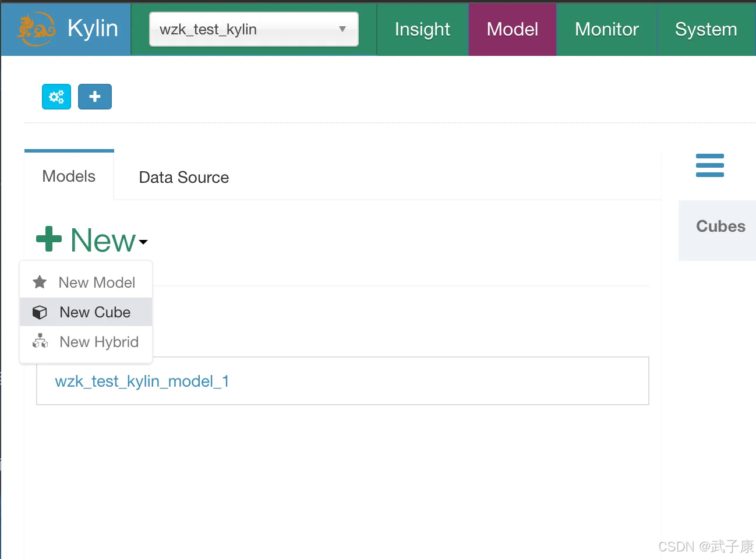The height and width of the screenshot is (559, 756).
Task: Click the project selector's down arrow
Action: point(342,29)
